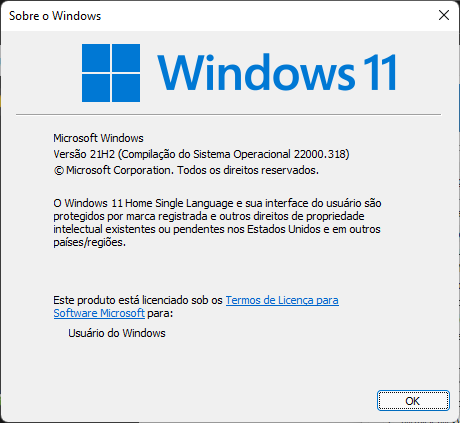Click the blue Windows four-square logo
The height and width of the screenshot is (423, 460).
[111, 73]
